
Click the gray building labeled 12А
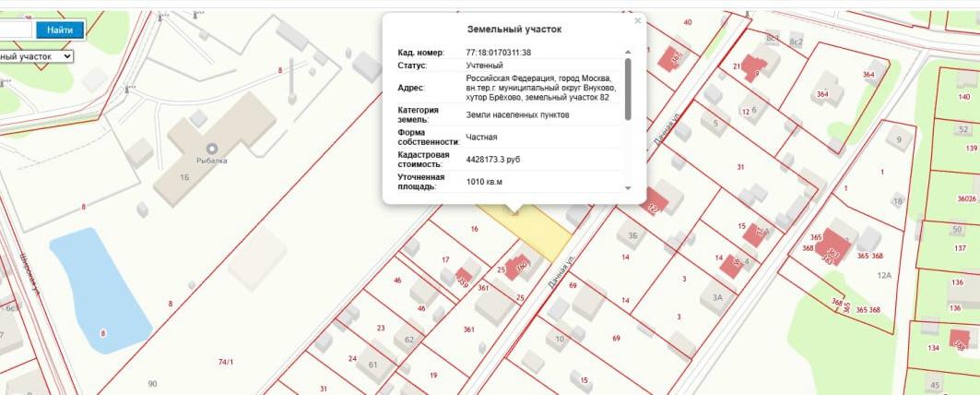point(883,275)
